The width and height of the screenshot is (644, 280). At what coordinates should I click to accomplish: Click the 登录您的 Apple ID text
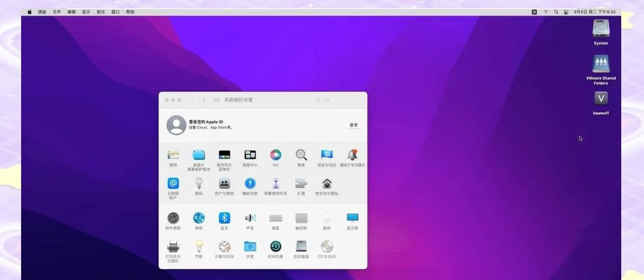[205, 122]
